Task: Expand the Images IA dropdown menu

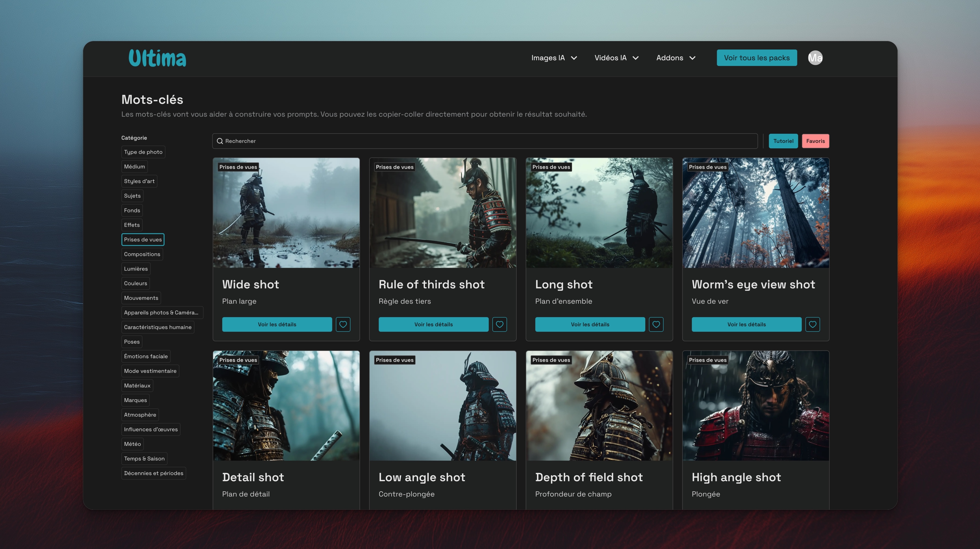Action: [554, 58]
